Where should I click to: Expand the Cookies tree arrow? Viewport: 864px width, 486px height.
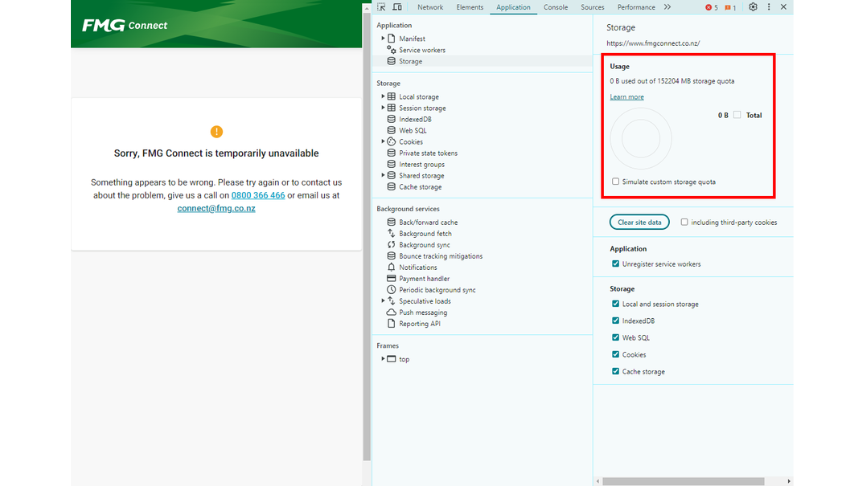pyautogui.click(x=383, y=142)
